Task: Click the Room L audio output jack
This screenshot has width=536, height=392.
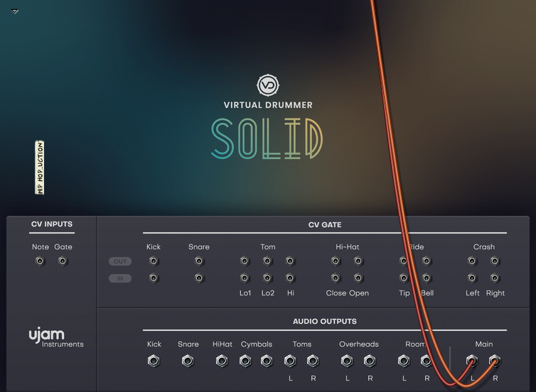Action: coord(404,361)
